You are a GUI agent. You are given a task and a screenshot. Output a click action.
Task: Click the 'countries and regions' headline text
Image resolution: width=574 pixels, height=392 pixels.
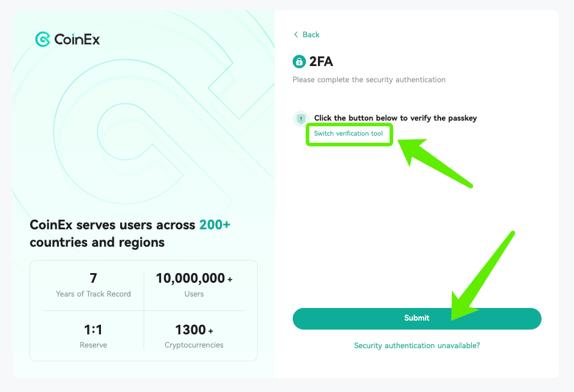coord(97,243)
